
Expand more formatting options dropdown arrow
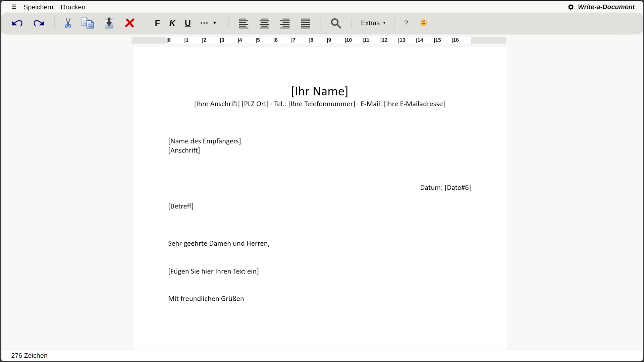click(x=215, y=23)
